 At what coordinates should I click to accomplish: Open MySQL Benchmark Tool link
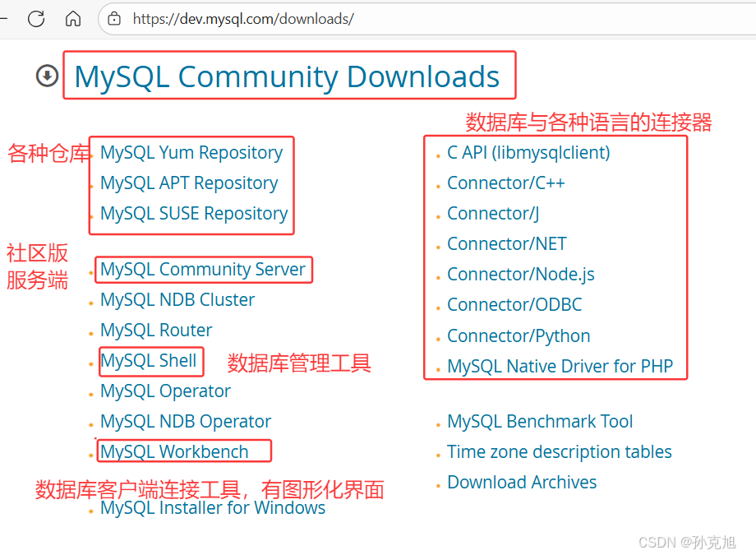coord(540,421)
